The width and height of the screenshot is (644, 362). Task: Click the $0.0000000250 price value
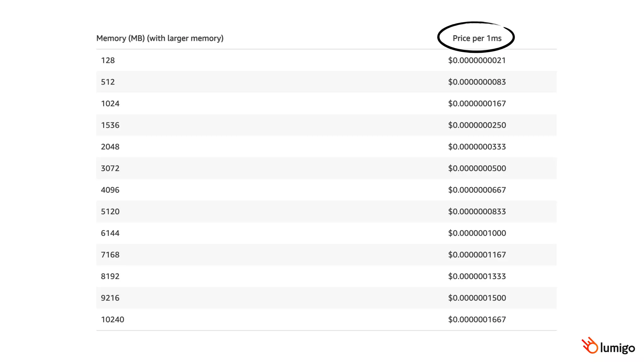(477, 125)
